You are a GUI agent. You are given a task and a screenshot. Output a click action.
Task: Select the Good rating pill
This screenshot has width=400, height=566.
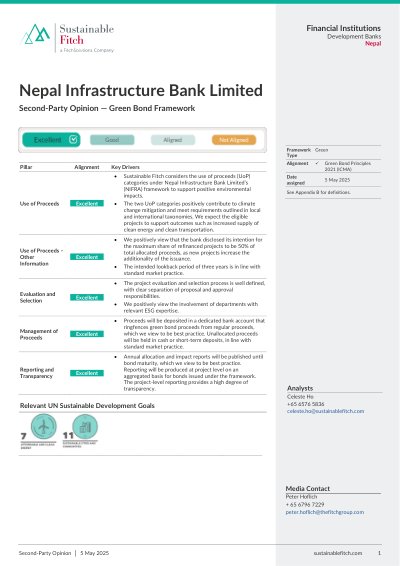[112, 140]
